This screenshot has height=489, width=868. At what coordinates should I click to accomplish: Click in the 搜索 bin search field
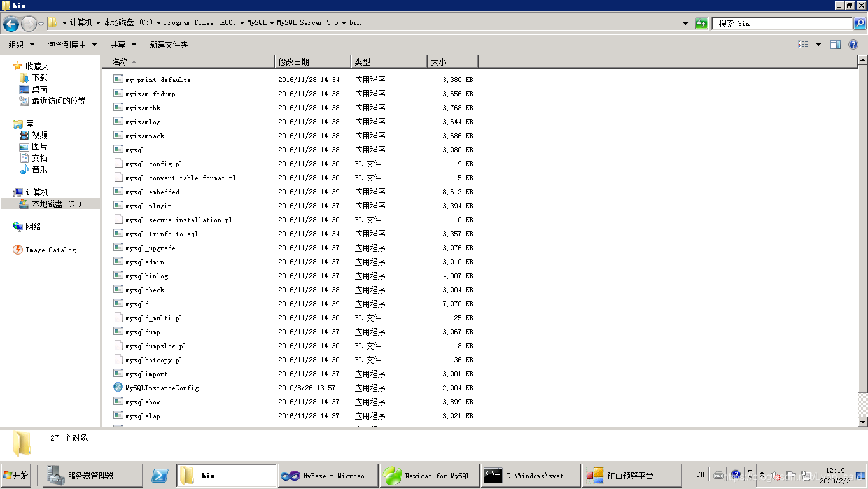pos(783,24)
